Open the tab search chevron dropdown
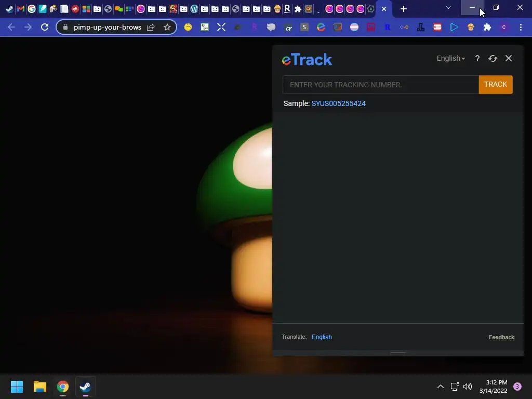The height and width of the screenshot is (399, 532). click(448, 7)
